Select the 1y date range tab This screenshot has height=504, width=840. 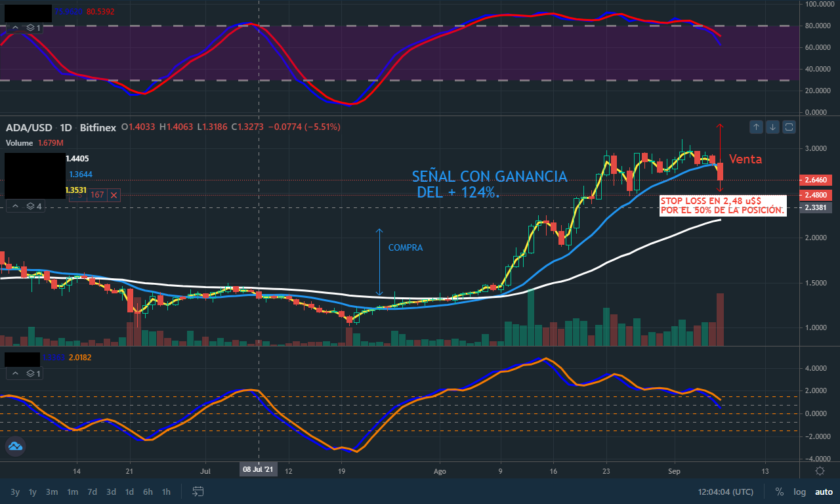(x=32, y=492)
